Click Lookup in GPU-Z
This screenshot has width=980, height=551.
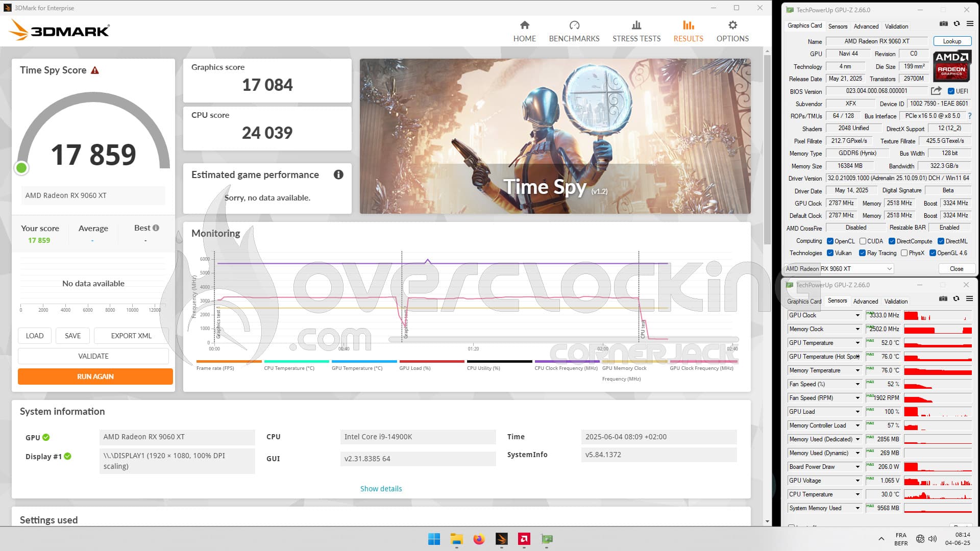tap(952, 41)
